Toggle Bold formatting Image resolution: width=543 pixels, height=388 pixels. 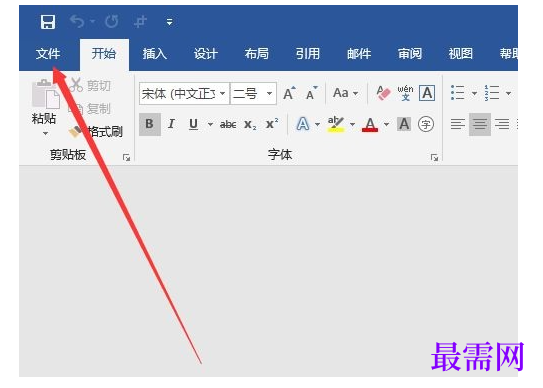pyautogui.click(x=150, y=124)
